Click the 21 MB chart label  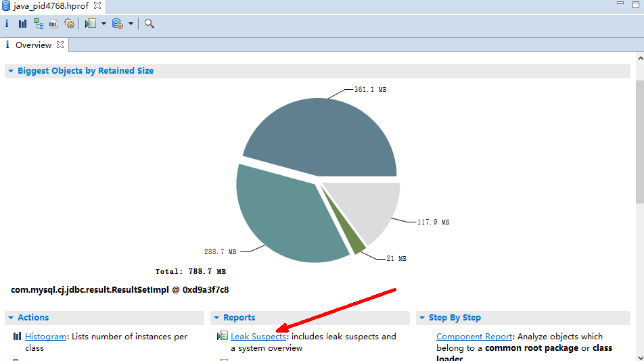pos(396,258)
